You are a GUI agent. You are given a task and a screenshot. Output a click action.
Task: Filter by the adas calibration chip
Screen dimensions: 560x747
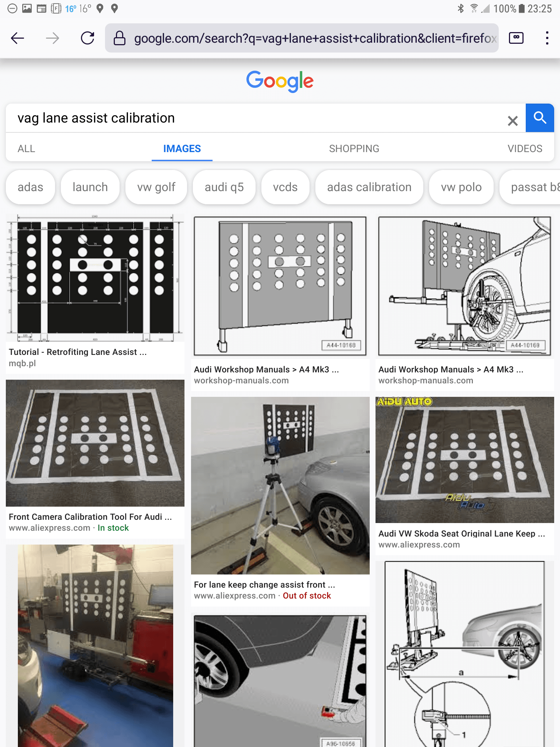coord(369,187)
